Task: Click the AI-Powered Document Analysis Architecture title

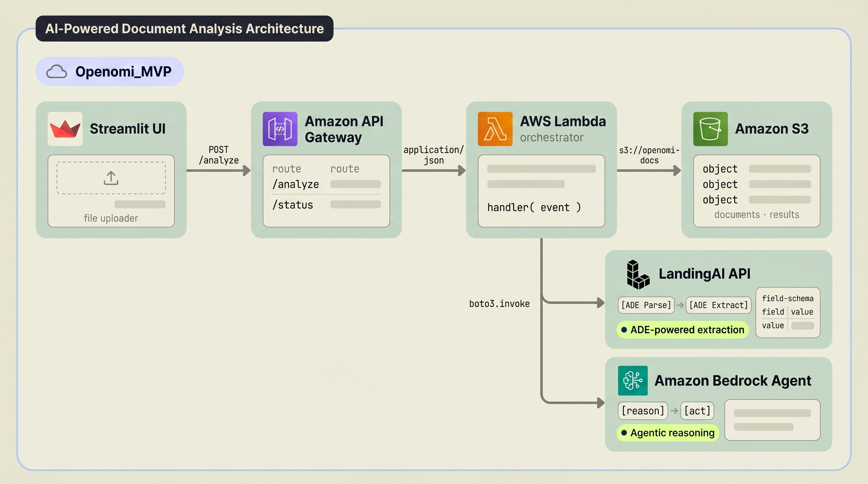Action: [184, 29]
